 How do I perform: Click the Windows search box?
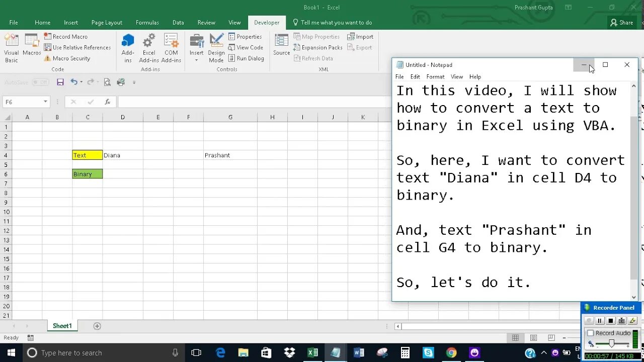click(104, 353)
